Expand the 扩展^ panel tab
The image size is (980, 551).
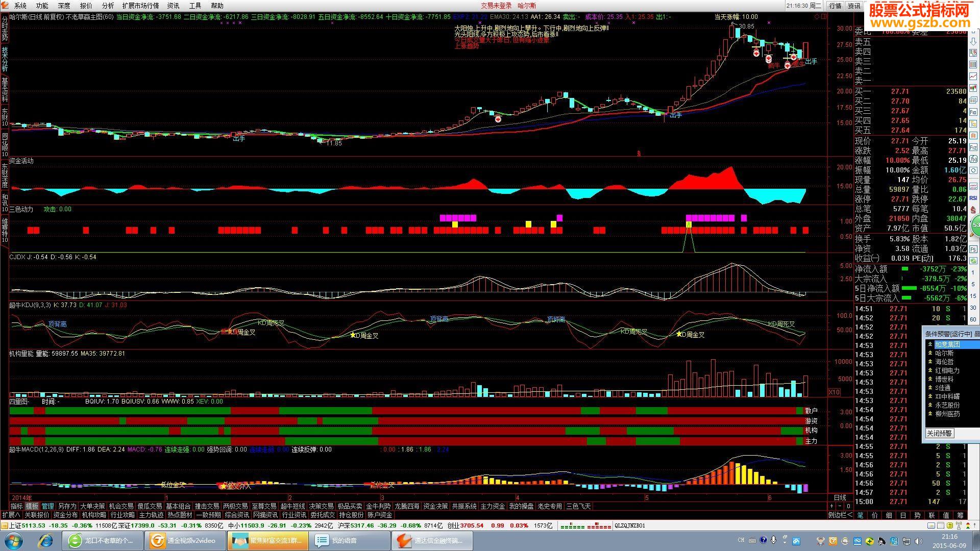(x=11, y=515)
